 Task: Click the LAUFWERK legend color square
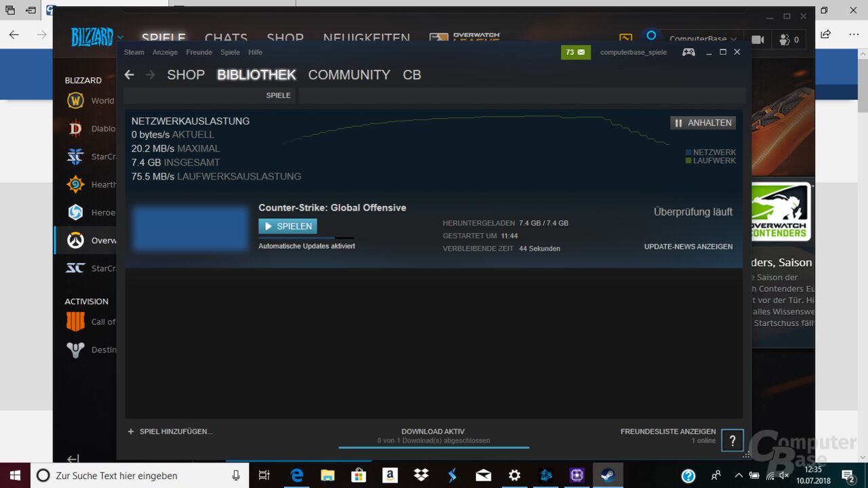[688, 161]
